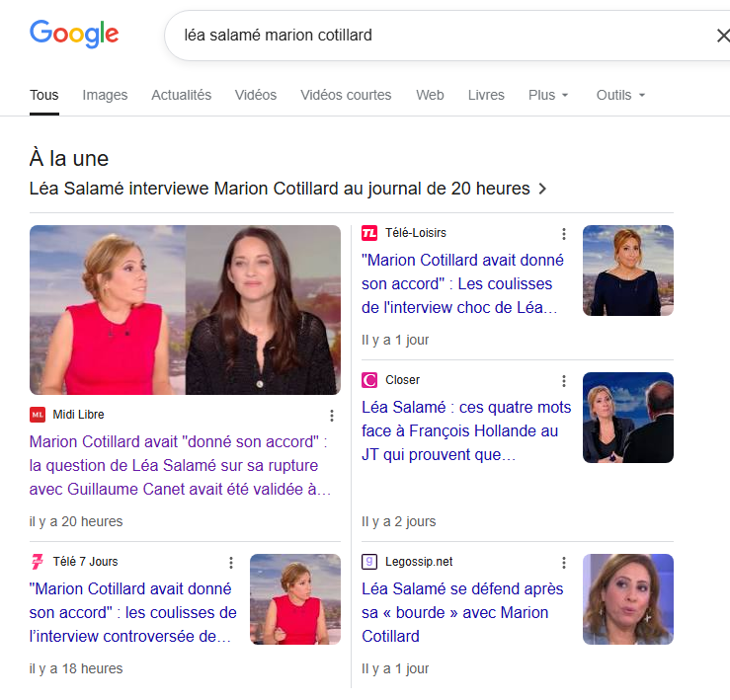730x700 pixels.
Task: Open three-dot menu for Midi Libre article
Action: pos(332,416)
